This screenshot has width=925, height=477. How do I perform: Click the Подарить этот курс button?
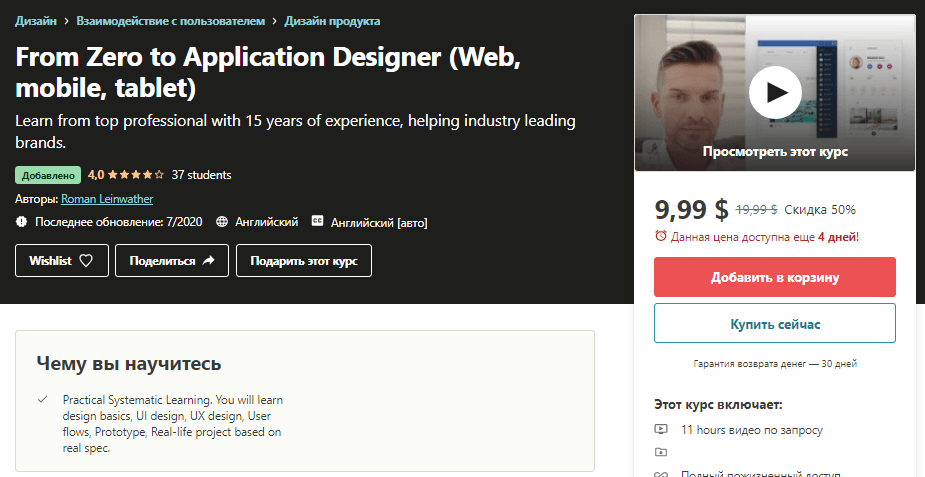pyautogui.click(x=304, y=261)
